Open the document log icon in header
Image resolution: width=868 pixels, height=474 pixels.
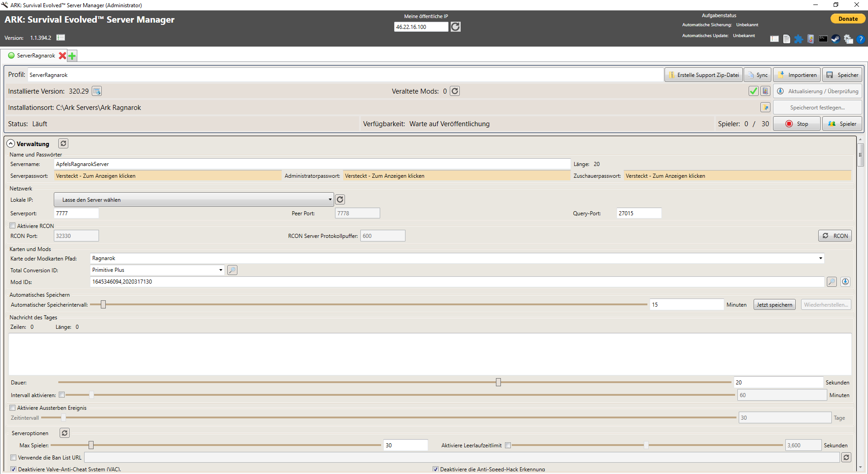(x=787, y=39)
